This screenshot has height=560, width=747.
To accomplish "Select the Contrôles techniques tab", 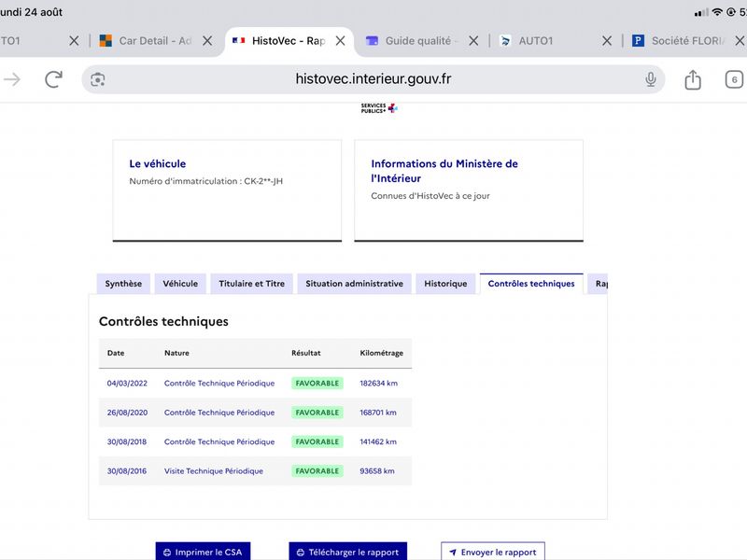I will [x=531, y=284].
